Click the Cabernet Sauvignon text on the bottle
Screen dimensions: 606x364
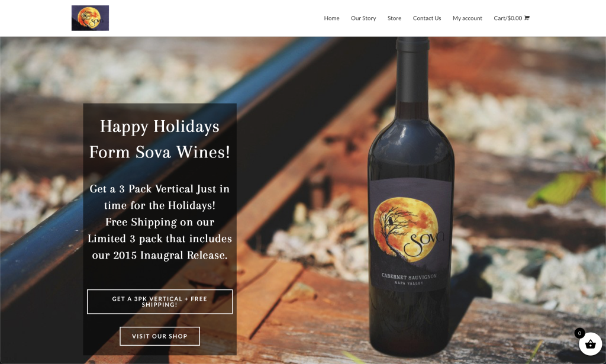point(409,276)
